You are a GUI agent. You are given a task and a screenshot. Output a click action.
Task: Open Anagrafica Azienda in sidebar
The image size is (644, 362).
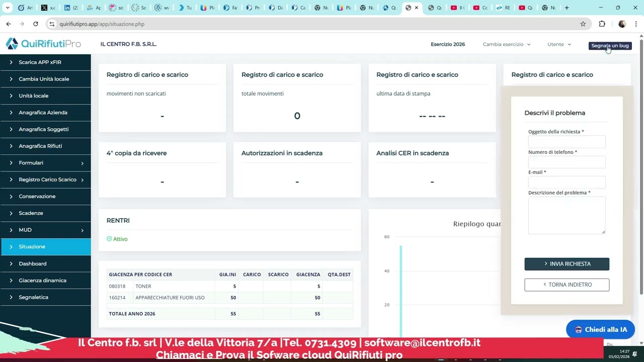45,113
